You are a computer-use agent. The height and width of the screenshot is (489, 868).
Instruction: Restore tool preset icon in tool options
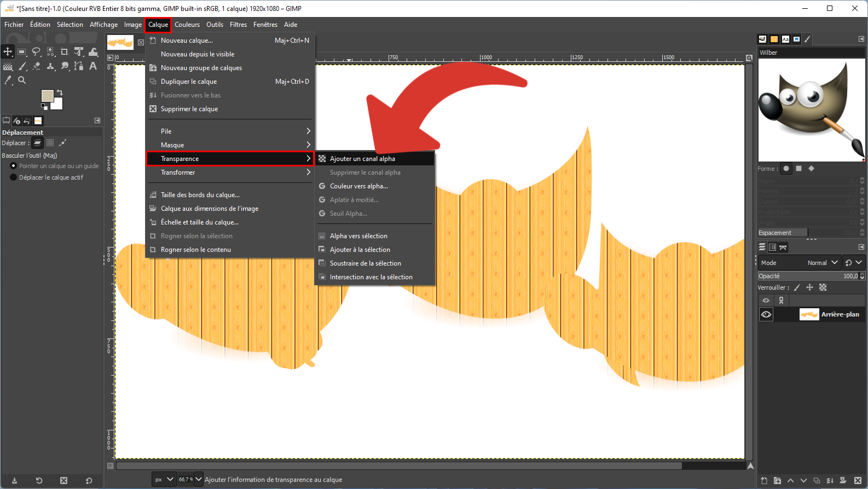pos(39,481)
